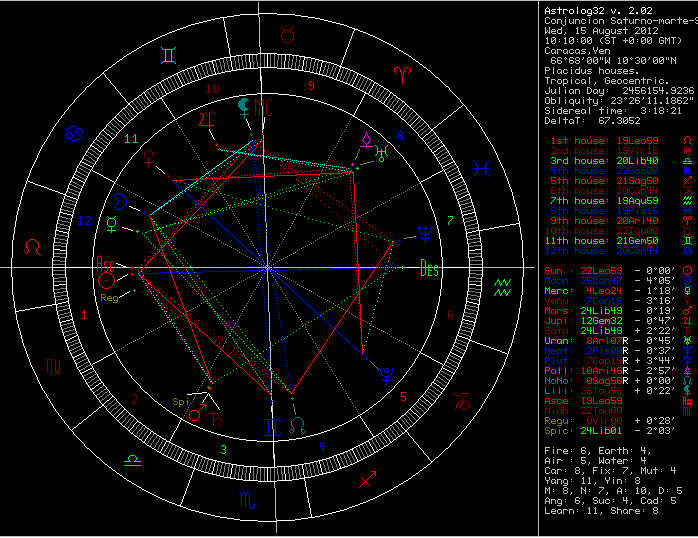Click the Aquarius wave glyph in the outer ring

coord(503,287)
